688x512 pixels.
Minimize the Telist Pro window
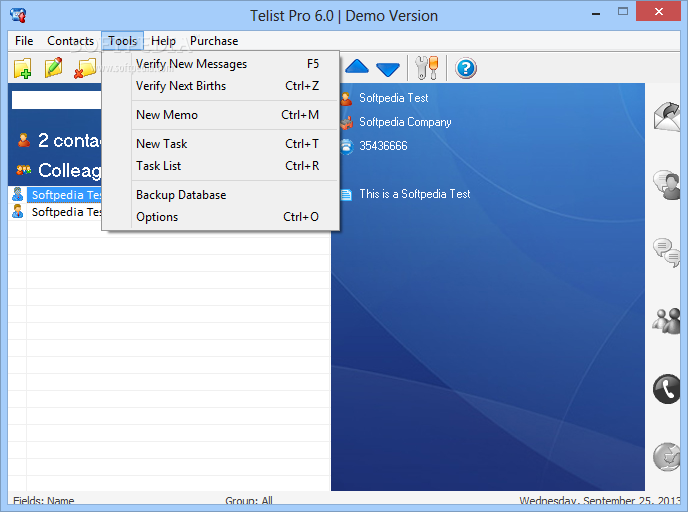(595, 13)
